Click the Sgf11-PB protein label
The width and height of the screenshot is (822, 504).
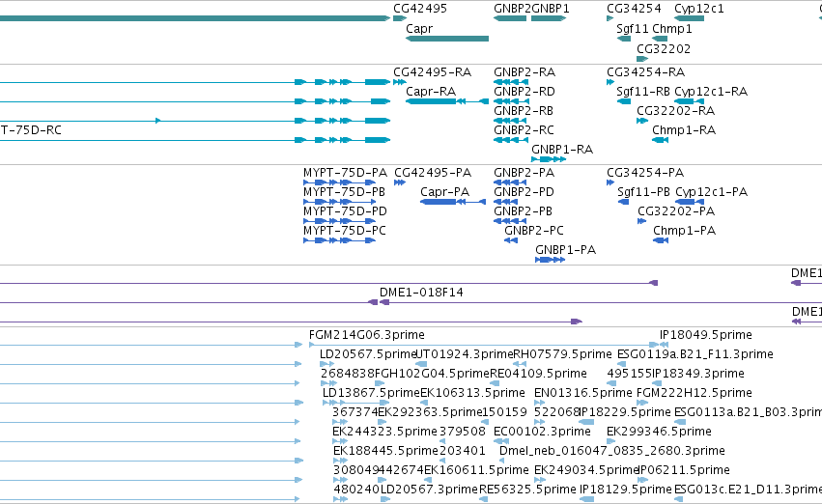coord(643,192)
